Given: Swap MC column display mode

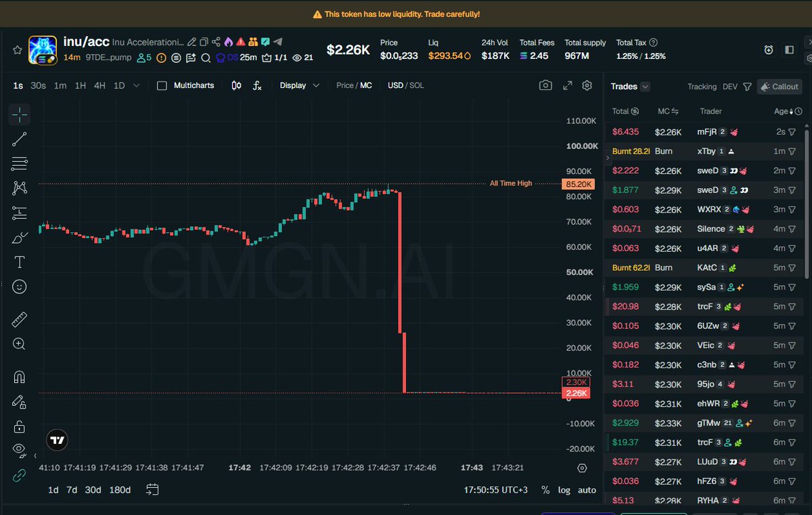Looking at the screenshot, I should point(674,111).
